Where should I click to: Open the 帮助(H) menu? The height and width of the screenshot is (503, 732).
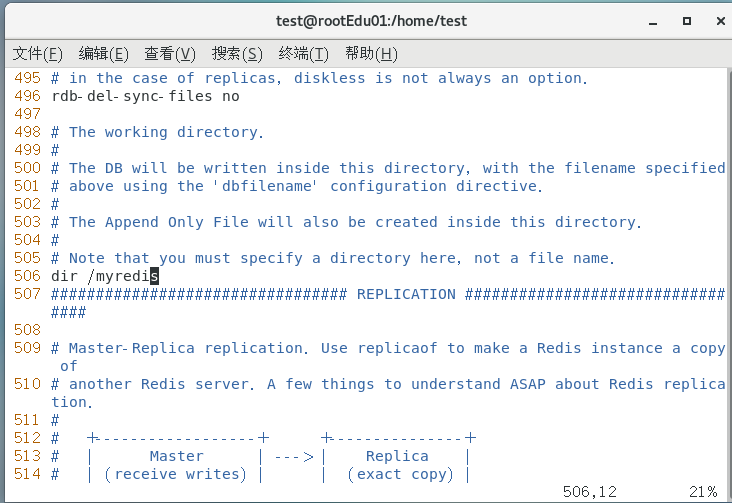[370, 53]
